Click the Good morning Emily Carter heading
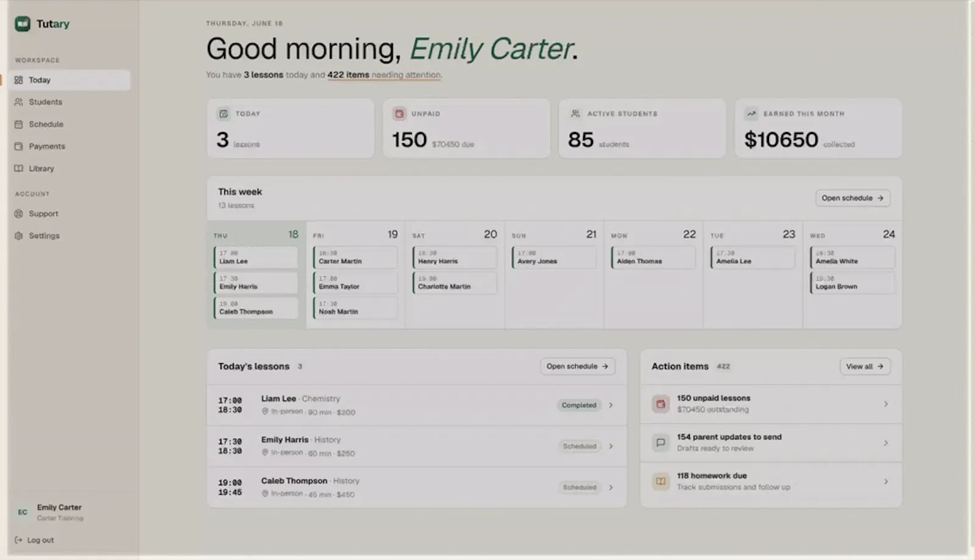Image resolution: width=975 pixels, height=560 pixels. click(392, 49)
